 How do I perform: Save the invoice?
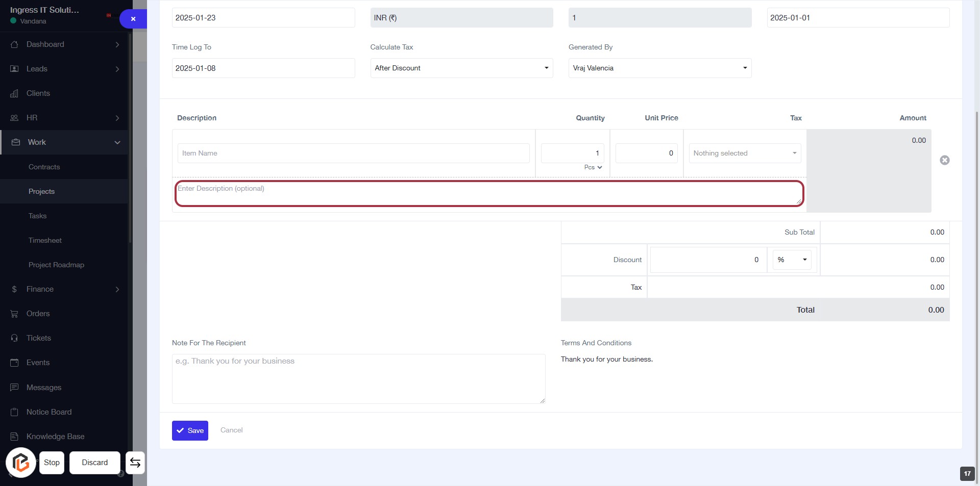click(190, 430)
